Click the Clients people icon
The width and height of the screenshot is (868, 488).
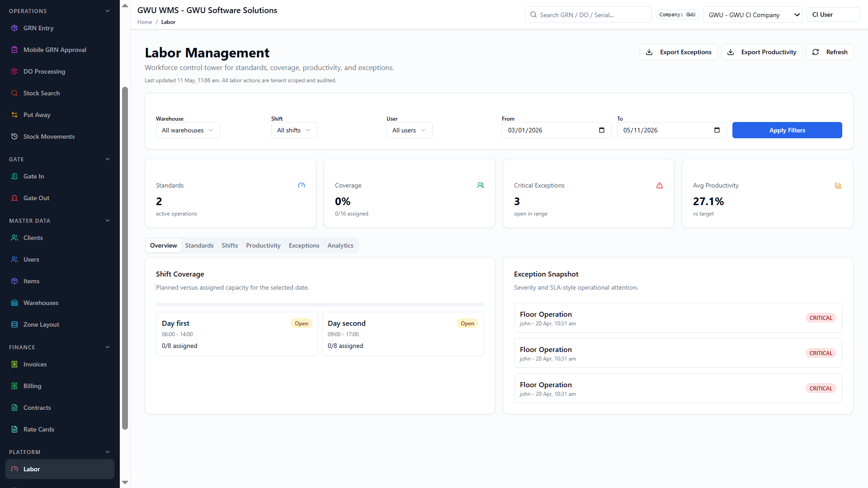[x=14, y=238]
